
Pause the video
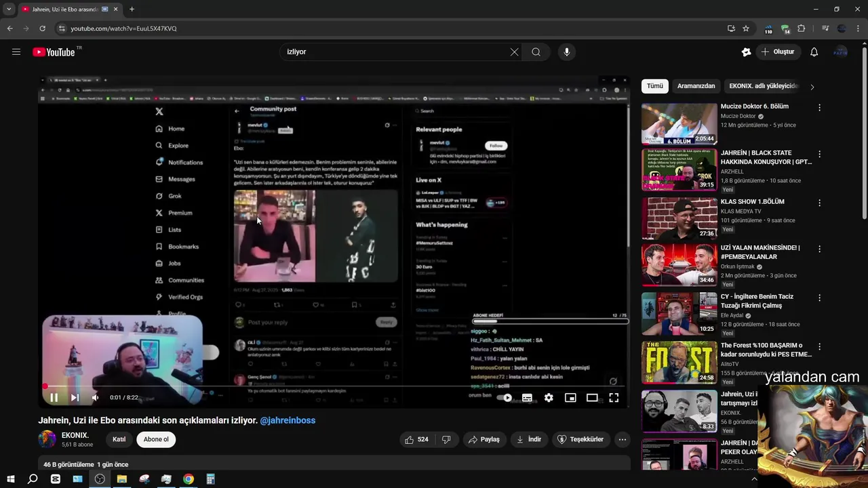click(x=54, y=398)
